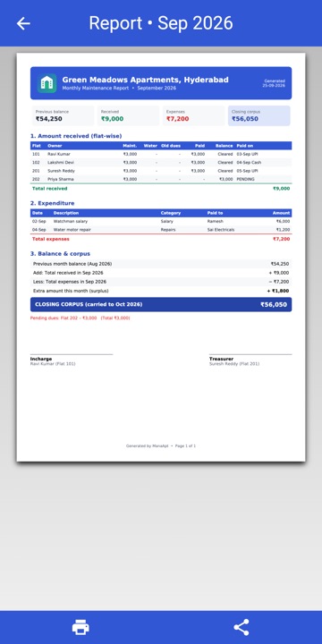Viewport: 322px width, 644px height.
Task: Tap the 'Category' column header in Expenditure
Action: click(171, 213)
